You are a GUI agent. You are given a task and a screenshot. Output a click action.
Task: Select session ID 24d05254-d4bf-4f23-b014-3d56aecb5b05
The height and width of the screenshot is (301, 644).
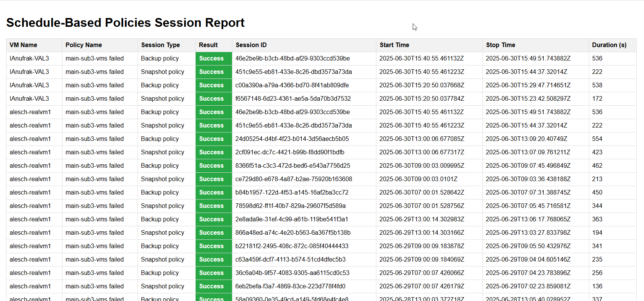point(292,139)
